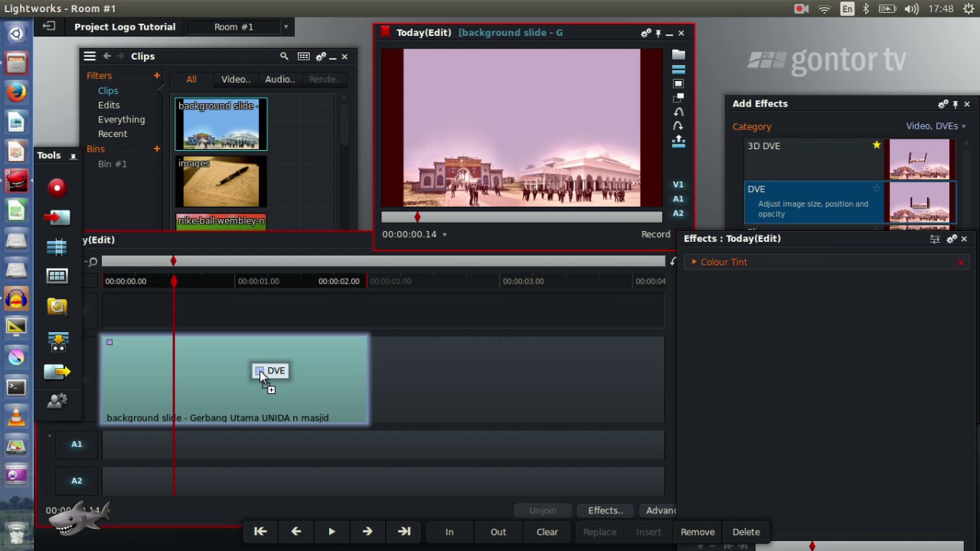Select the Audio.. tab in Clips

click(x=279, y=80)
